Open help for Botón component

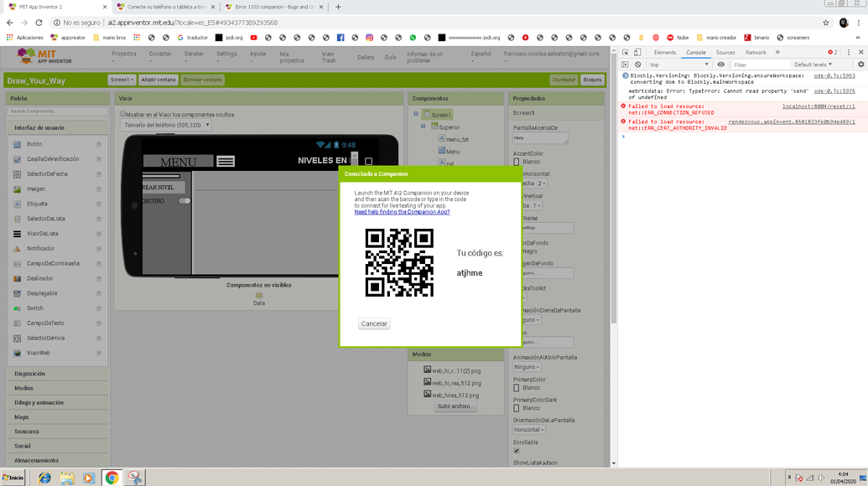coord(98,144)
